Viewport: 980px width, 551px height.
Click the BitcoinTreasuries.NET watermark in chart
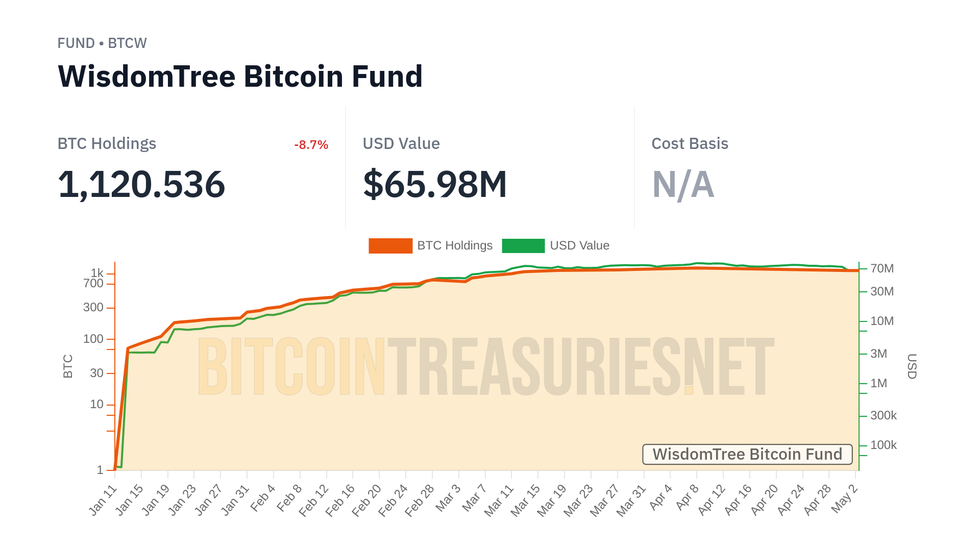[x=486, y=366]
